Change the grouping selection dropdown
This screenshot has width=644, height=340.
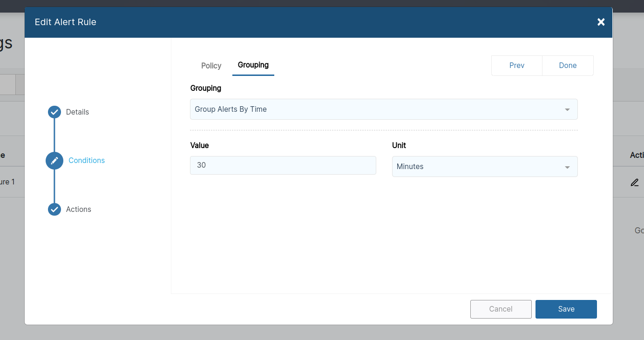click(384, 109)
